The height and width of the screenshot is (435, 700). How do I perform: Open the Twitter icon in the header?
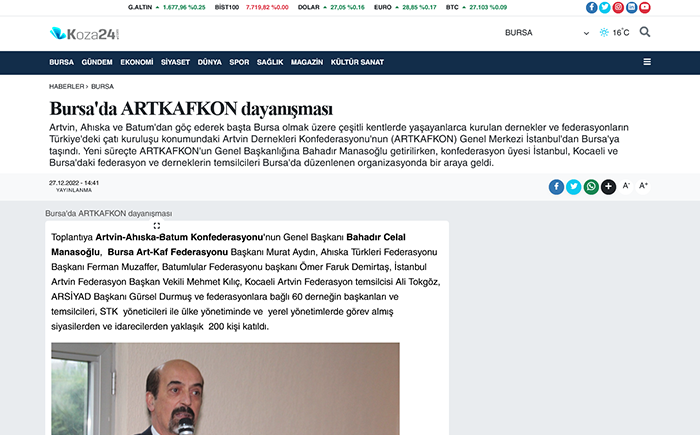(x=605, y=7)
